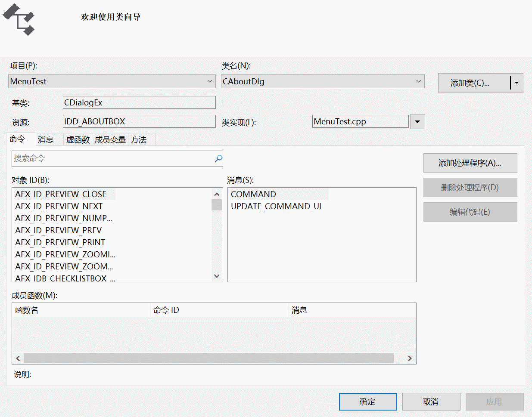Click the 消息 column header in member functions
This screenshot has width=532, height=417.
(x=352, y=310)
